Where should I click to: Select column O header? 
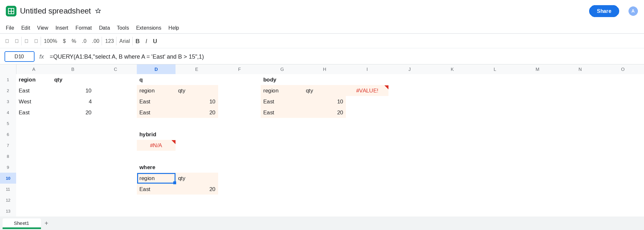623,69
